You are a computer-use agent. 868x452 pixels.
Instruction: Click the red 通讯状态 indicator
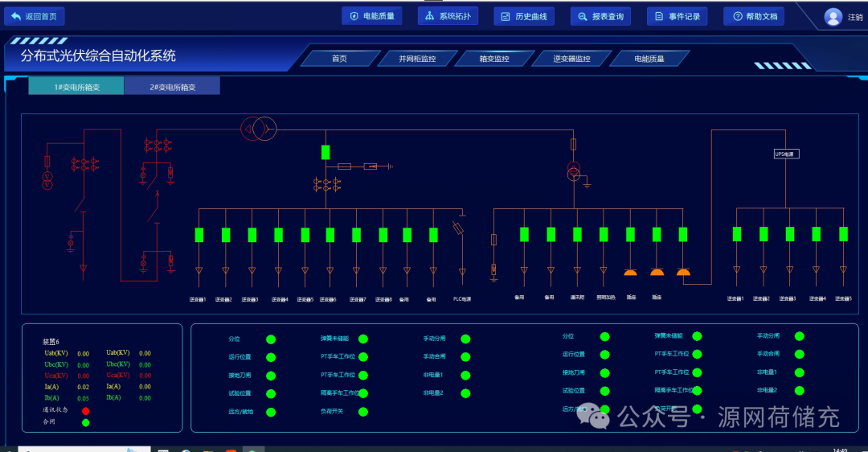click(86, 411)
